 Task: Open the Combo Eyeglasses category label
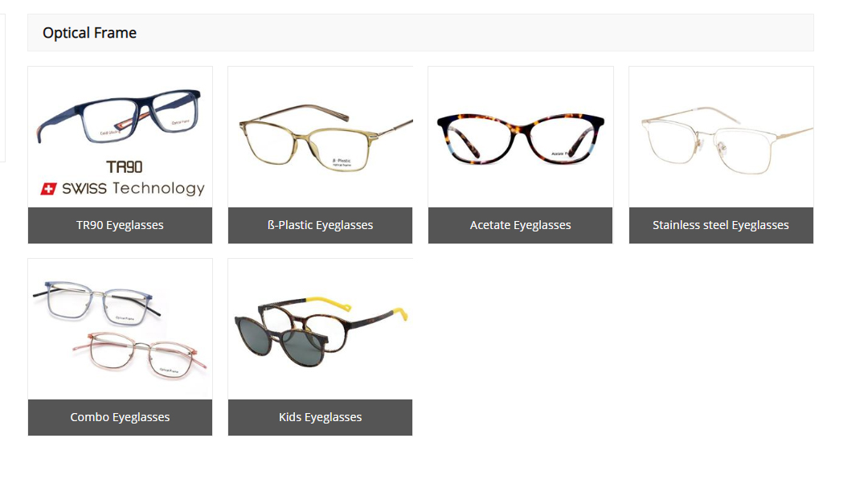(x=120, y=418)
